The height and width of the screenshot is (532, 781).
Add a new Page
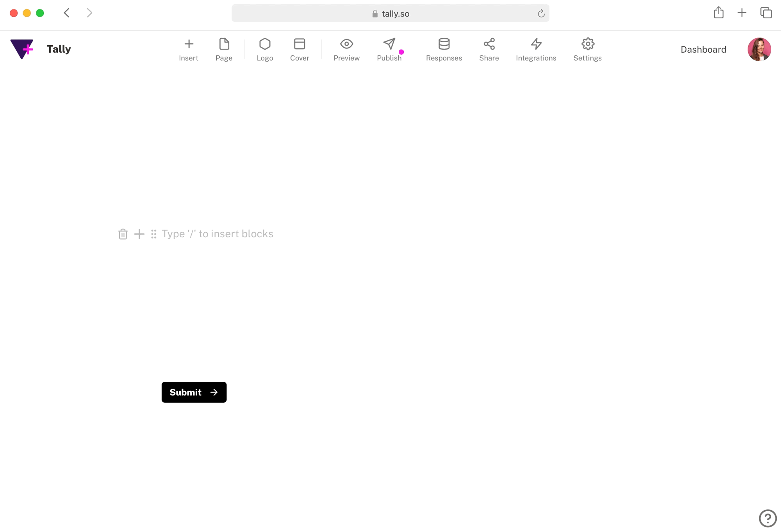click(224, 50)
